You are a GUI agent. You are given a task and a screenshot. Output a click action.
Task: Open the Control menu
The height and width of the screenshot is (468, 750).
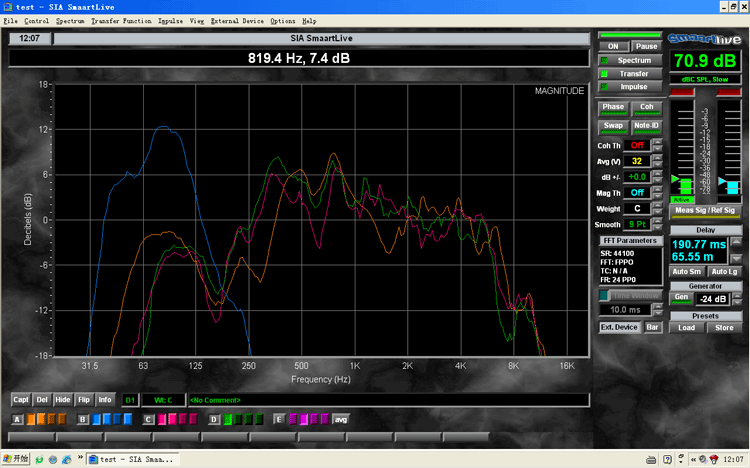(36, 21)
